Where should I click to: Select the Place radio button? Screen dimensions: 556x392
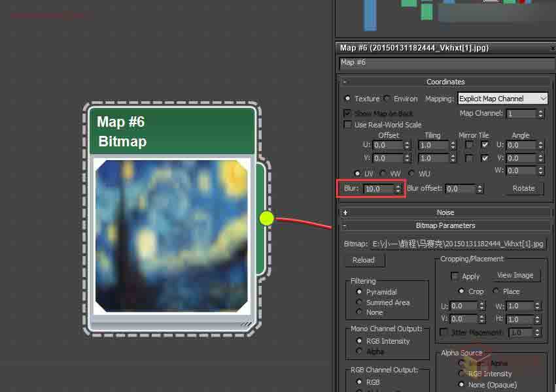[496, 291]
